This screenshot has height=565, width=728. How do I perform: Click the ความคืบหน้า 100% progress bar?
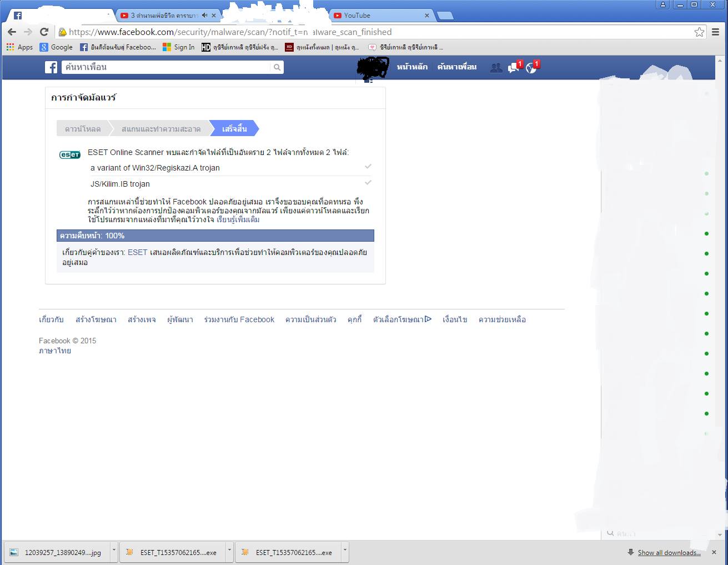[215, 236]
